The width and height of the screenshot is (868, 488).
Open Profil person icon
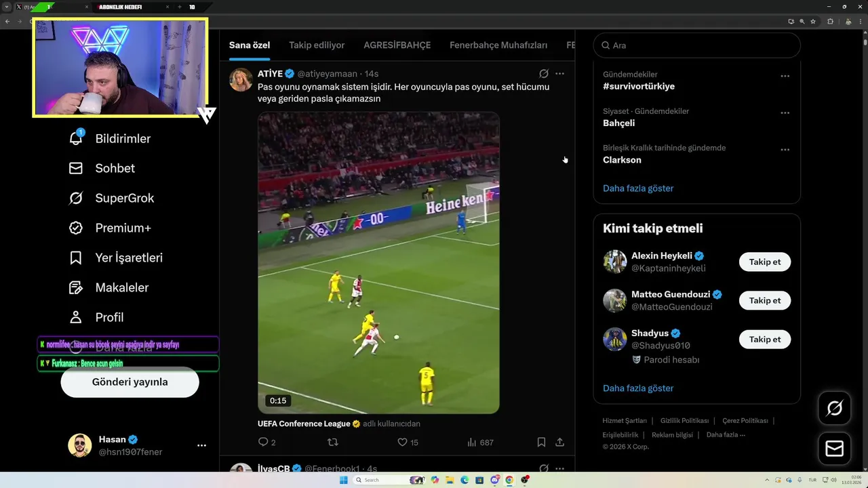[x=76, y=317]
